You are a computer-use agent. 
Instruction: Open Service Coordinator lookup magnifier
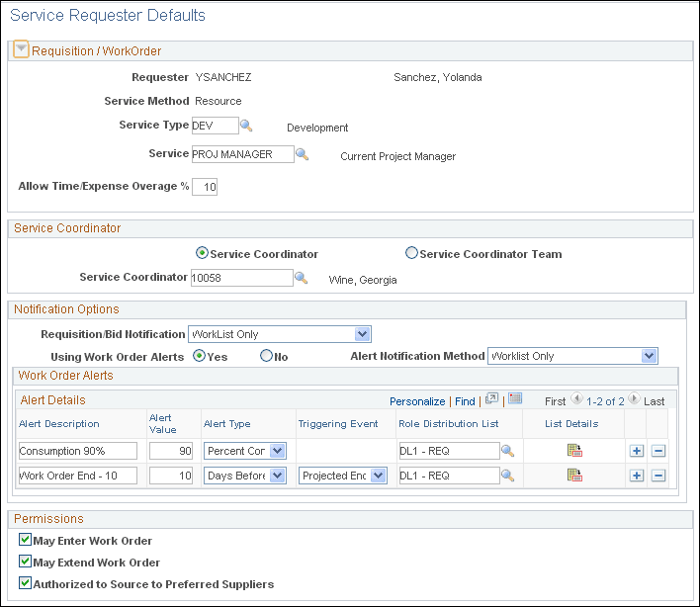[x=301, y=278]
